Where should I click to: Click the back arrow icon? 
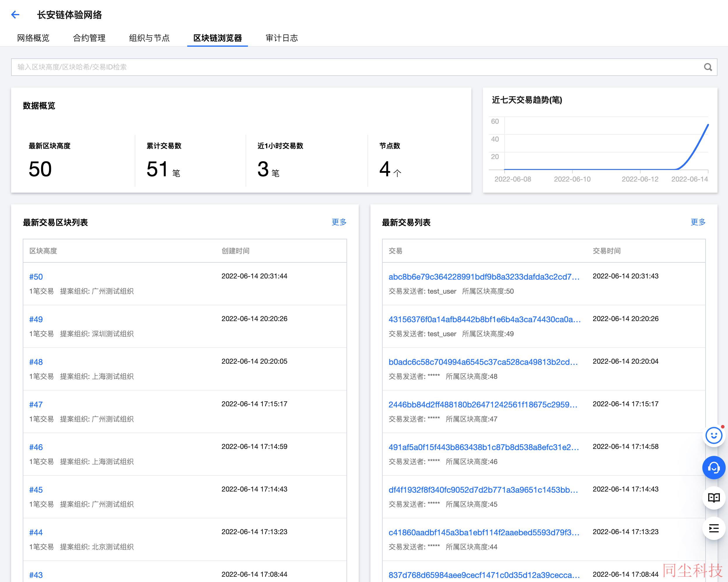pyautogui.click(x=15, y=15)
